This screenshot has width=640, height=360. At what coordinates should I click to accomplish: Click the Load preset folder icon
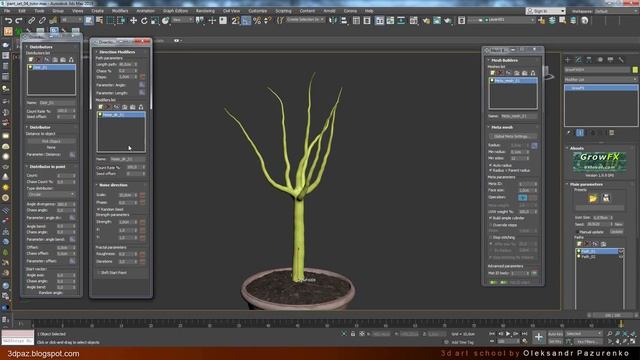click(593, 198)
